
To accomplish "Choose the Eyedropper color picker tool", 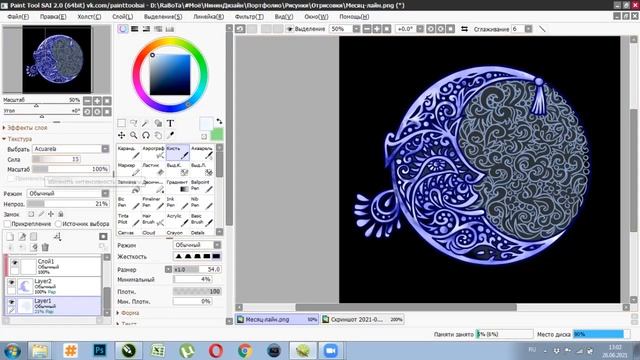I will (170, 135).
